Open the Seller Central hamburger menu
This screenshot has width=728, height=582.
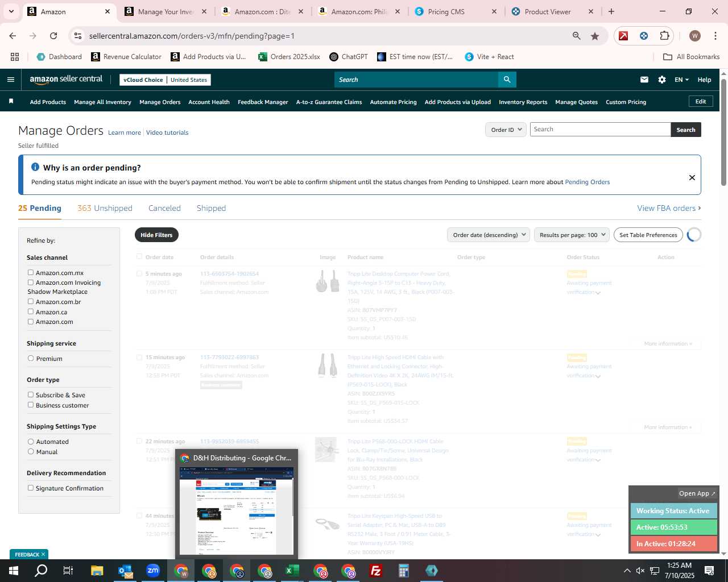10,80
